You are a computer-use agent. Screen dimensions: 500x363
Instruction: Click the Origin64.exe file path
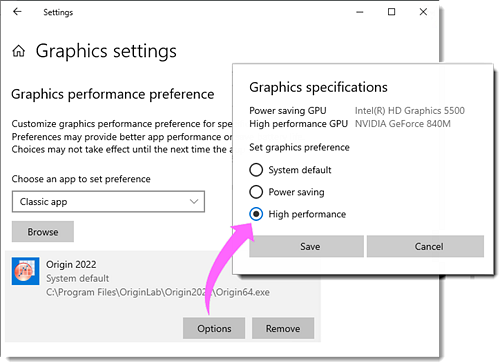coord(158,292)
